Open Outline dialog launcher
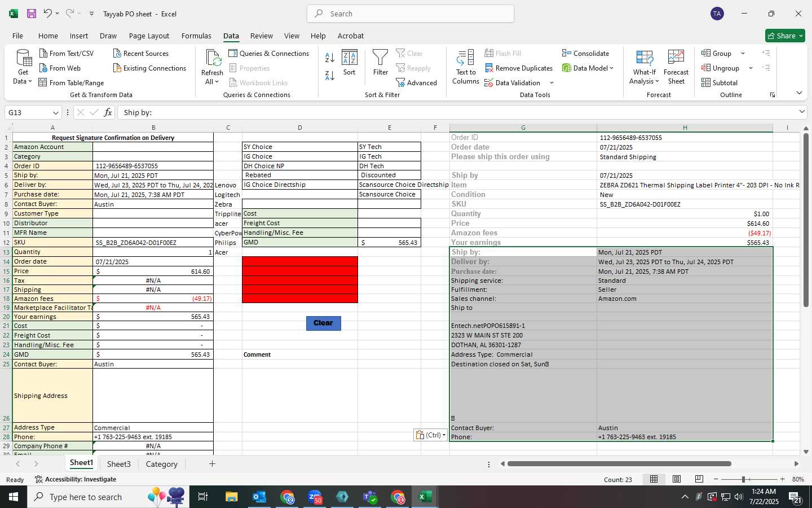Viewport: 812px width, 508px height. 773,95
